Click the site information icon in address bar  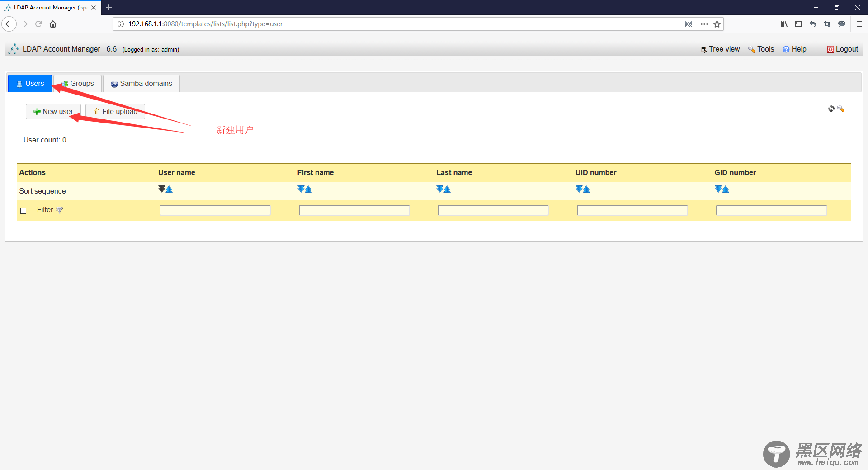[121, 24]
